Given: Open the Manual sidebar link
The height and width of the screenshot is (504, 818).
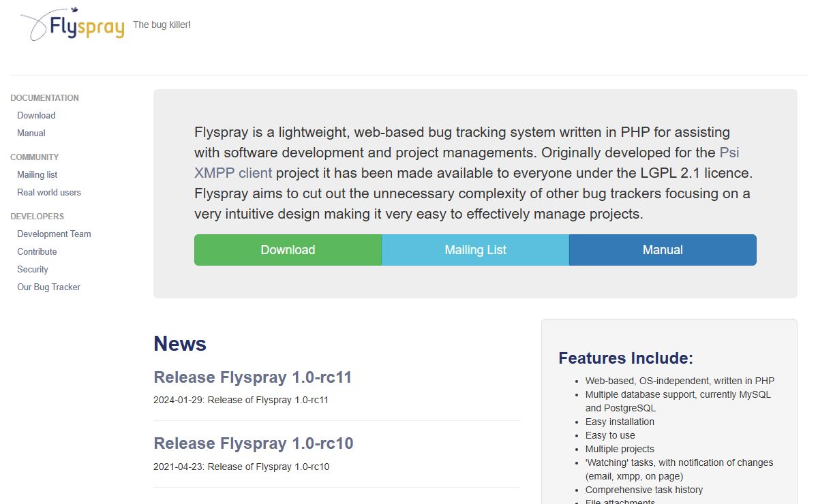Looking at the screenshot, I should pos(31,133).
